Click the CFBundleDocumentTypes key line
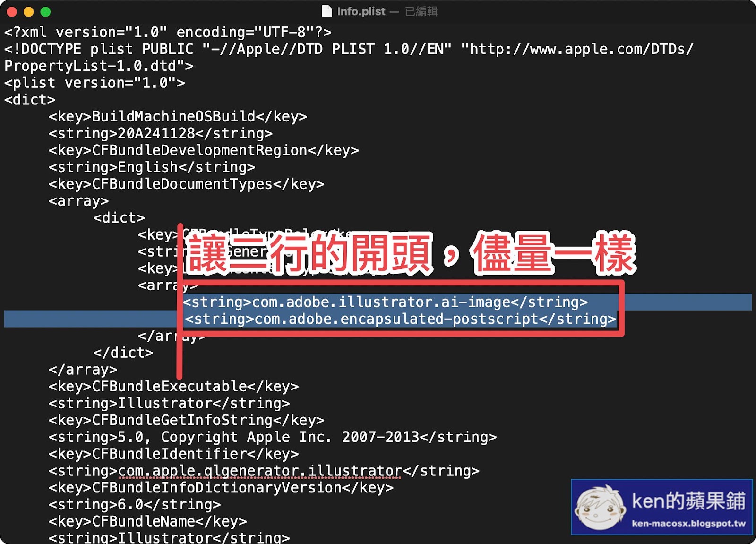The image size is (756, 544). click(186, 184)
